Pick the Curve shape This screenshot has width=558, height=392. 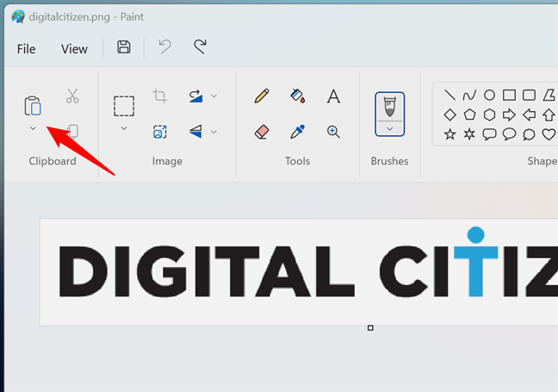[469, 95]
